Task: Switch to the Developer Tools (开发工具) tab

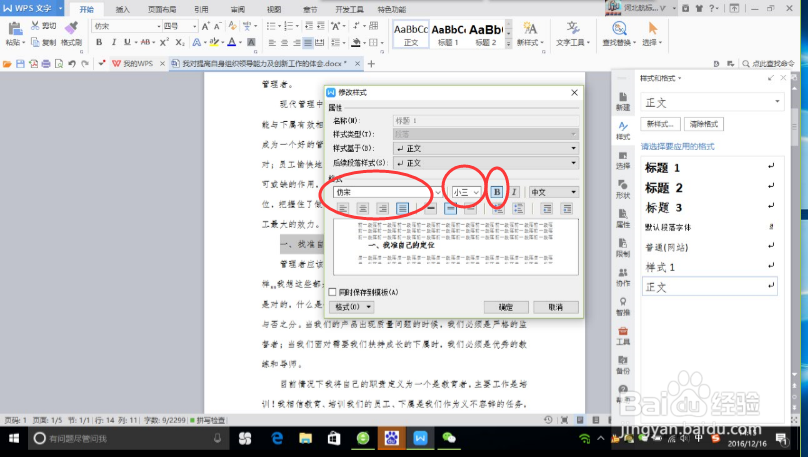Action: tap(349, 9)
